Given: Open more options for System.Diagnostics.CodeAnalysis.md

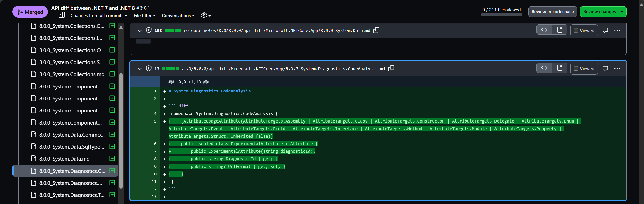Looking at the screenshot, I should click(x=617, y=68).
